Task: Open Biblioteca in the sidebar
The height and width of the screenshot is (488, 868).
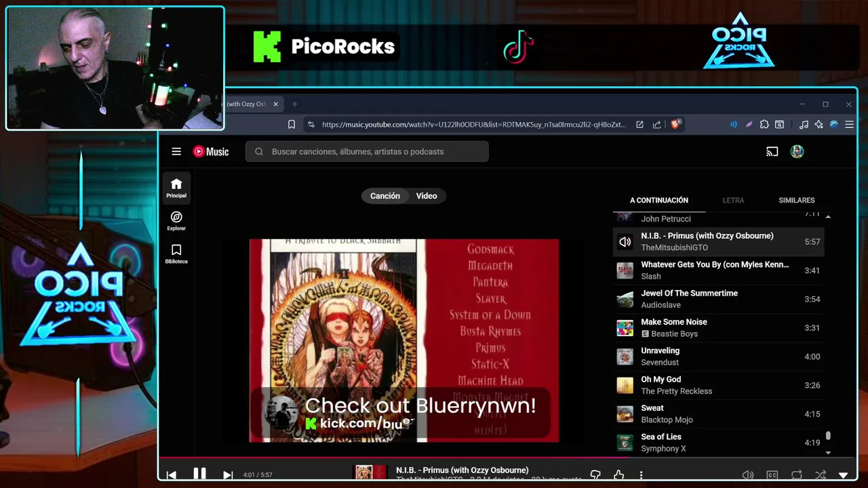Action: [x=176, y=253]
